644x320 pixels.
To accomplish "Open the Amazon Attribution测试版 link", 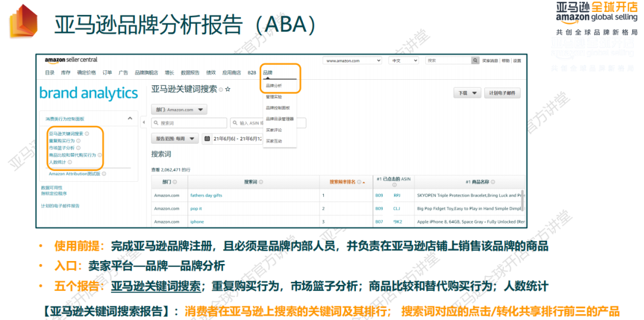I will point(75,174).
